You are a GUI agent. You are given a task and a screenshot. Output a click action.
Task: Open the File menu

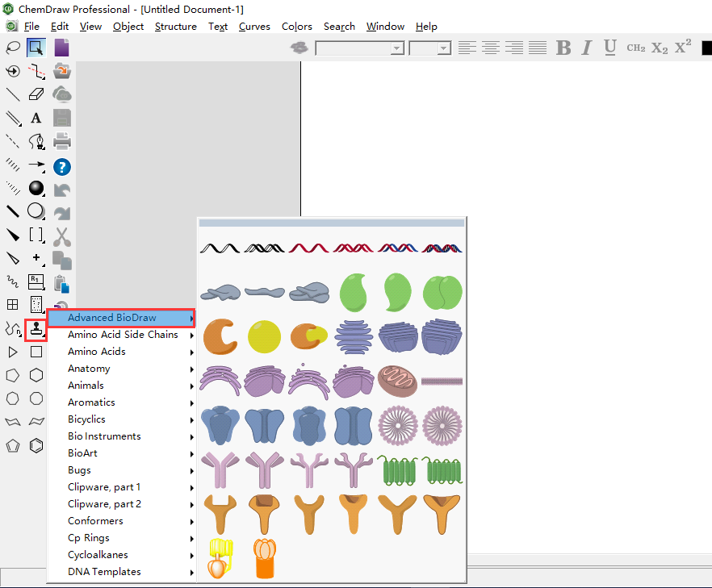click(31, 27)
